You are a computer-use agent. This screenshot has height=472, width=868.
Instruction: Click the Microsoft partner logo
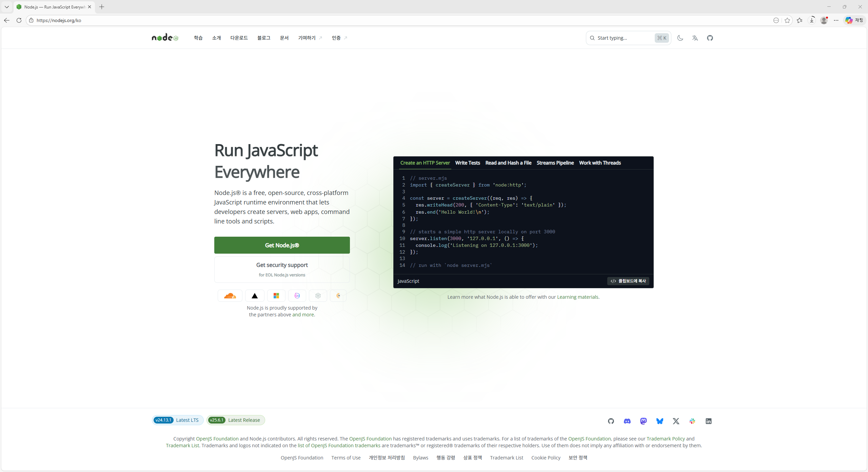[276, 295]
